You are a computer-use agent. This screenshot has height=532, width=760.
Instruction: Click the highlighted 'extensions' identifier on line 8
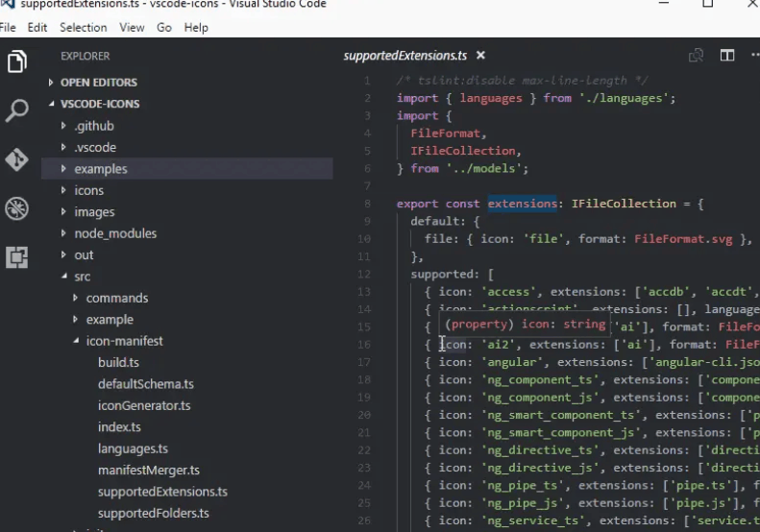tap(523, 204)
